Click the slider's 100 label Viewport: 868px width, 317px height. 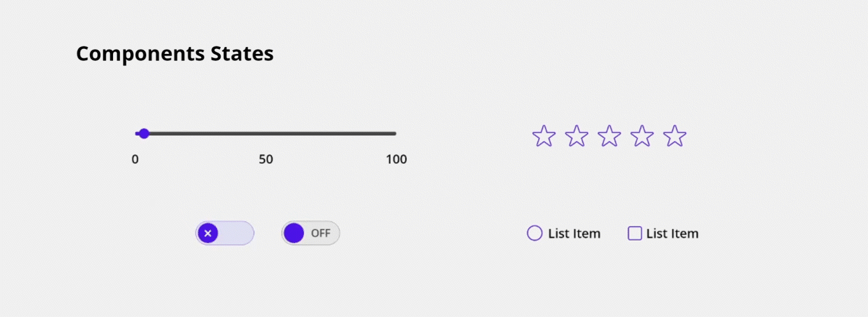[396, 160]
